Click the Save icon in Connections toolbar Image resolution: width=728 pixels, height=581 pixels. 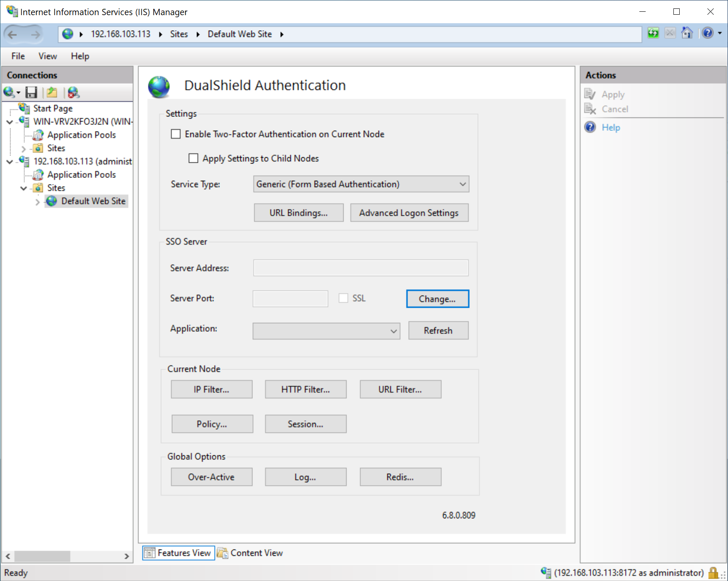[32, 92]
